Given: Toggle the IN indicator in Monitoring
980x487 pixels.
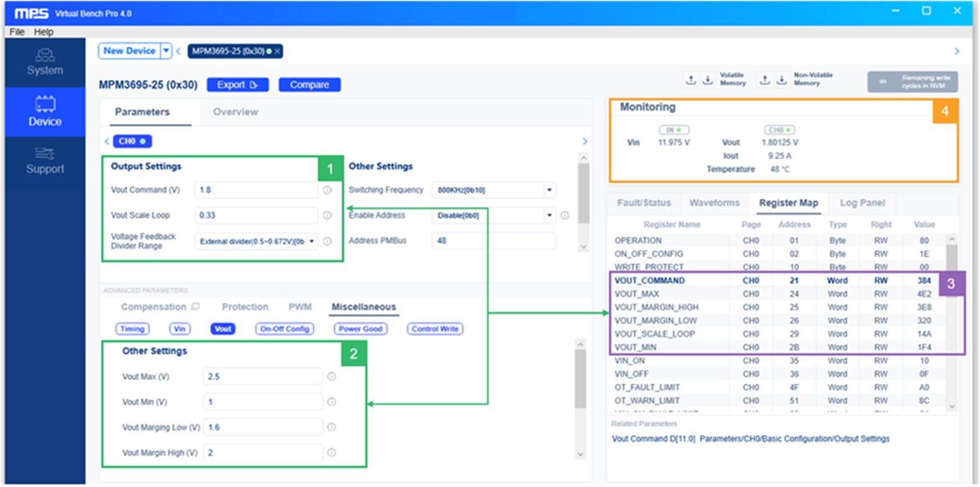Looking at the screenshot, I should pos(673,130).
